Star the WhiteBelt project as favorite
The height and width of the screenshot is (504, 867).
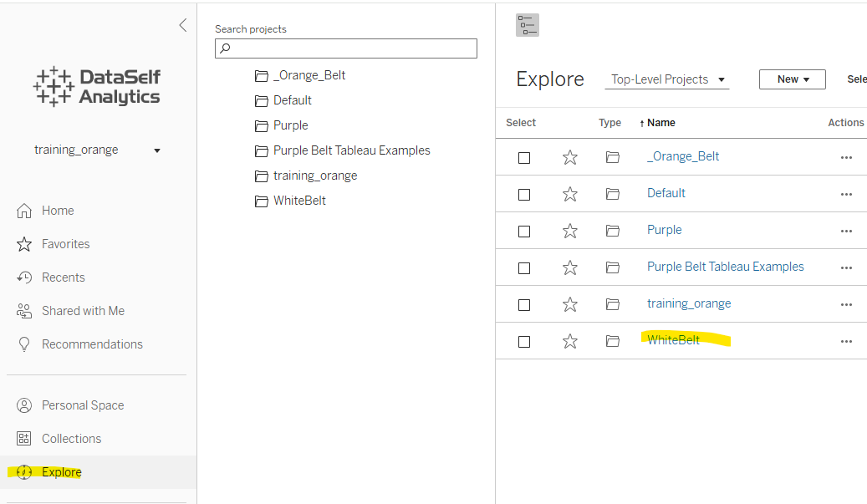point(570,342)
